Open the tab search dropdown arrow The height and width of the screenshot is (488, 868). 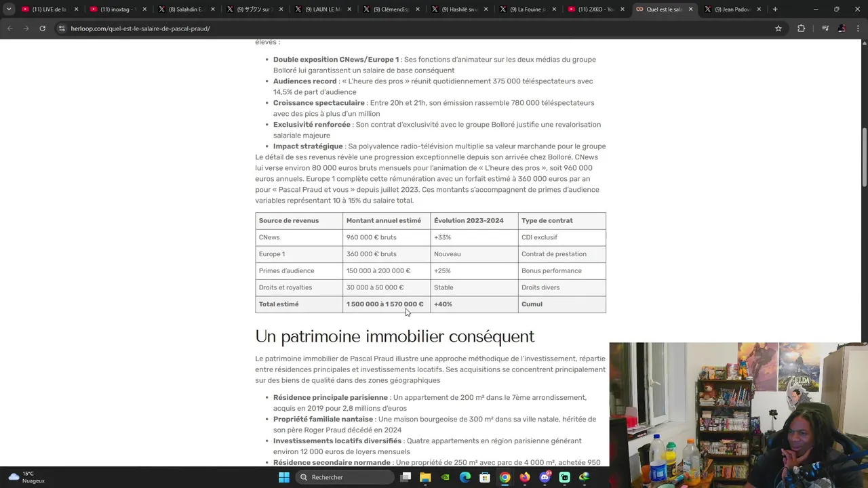pos(9,9)
